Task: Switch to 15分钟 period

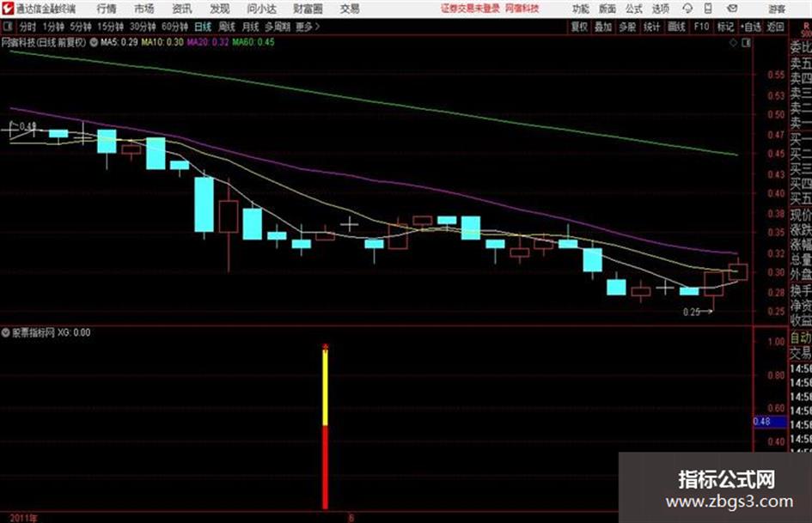Action: pyautogui.click(x=111, y=27)
